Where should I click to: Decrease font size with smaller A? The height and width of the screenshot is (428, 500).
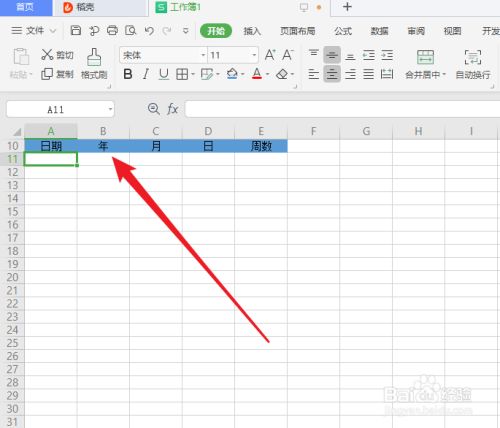pos(288,54)
